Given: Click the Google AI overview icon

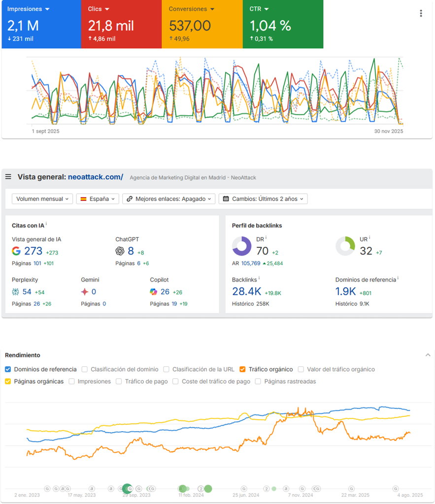Looking at the screenshot, I should [17, 251].
